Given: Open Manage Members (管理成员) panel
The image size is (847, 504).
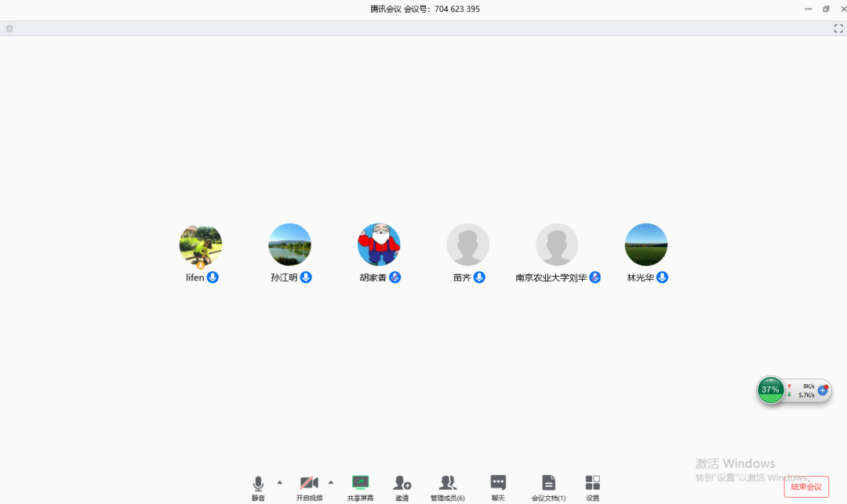Looking at the screenshot, I should (447, 483).
